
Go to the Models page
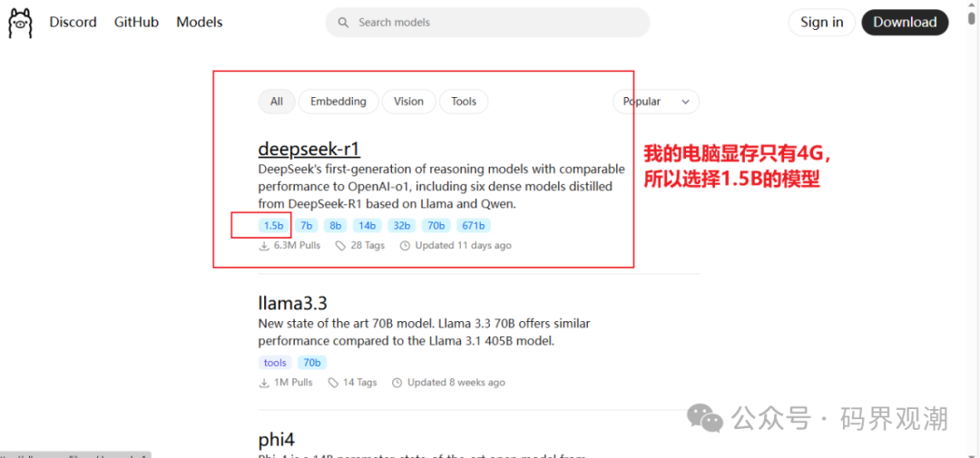[200, 23]
